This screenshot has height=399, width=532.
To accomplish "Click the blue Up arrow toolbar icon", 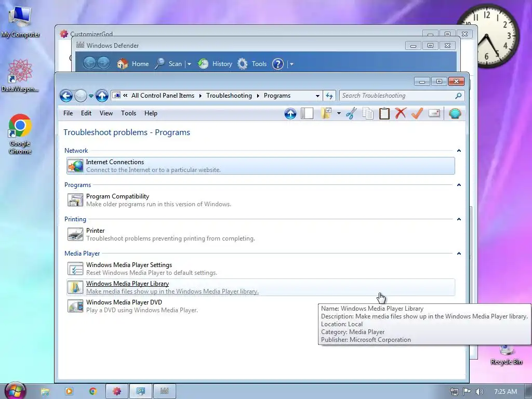I will click(290, 114).
